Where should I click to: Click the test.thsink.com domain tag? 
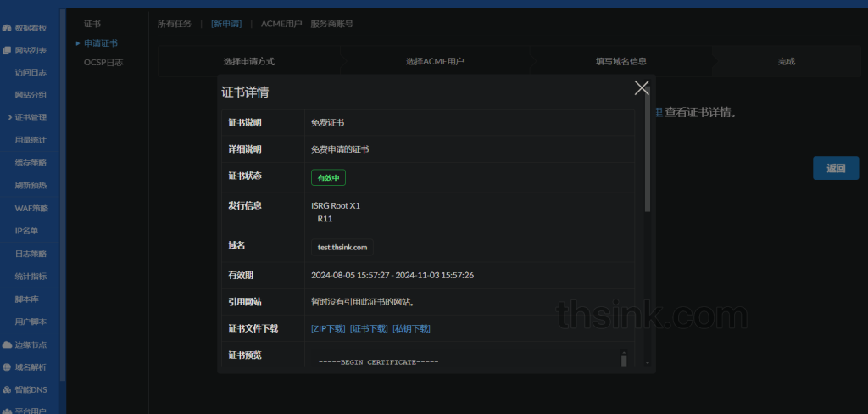342,247
